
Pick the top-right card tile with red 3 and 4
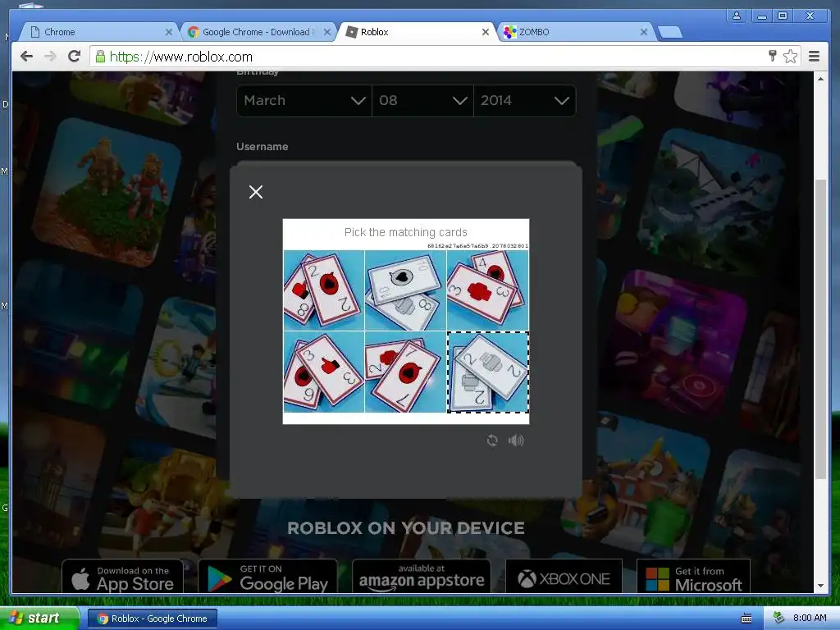(x=487, y=290)
